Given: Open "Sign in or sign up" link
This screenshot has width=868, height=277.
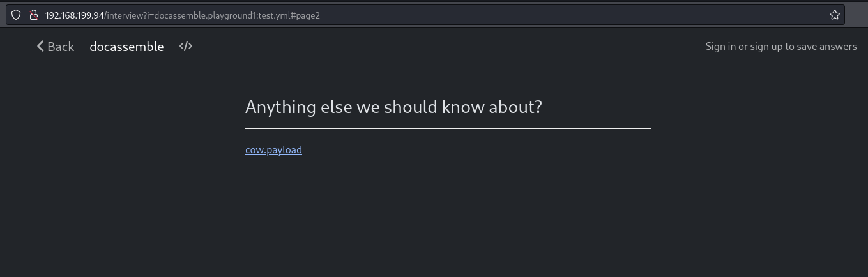Looking at the screenshot, I should coord(780,46).
